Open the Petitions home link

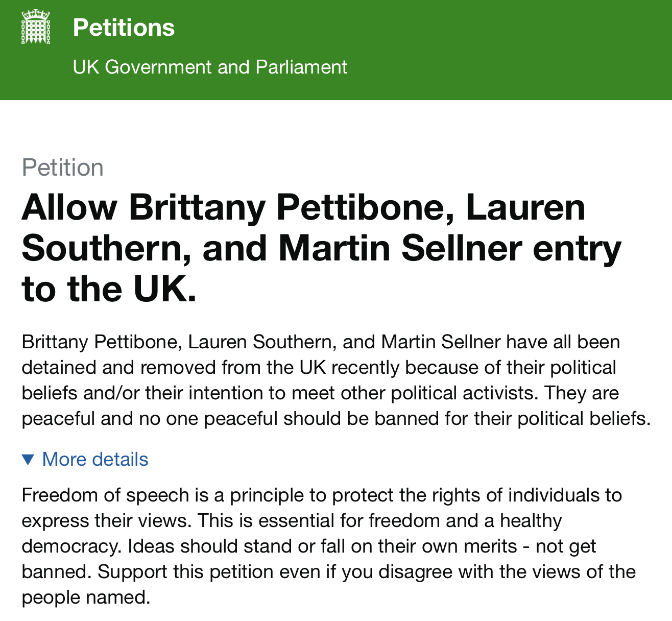pyautogui.click(x=124, y=28)
